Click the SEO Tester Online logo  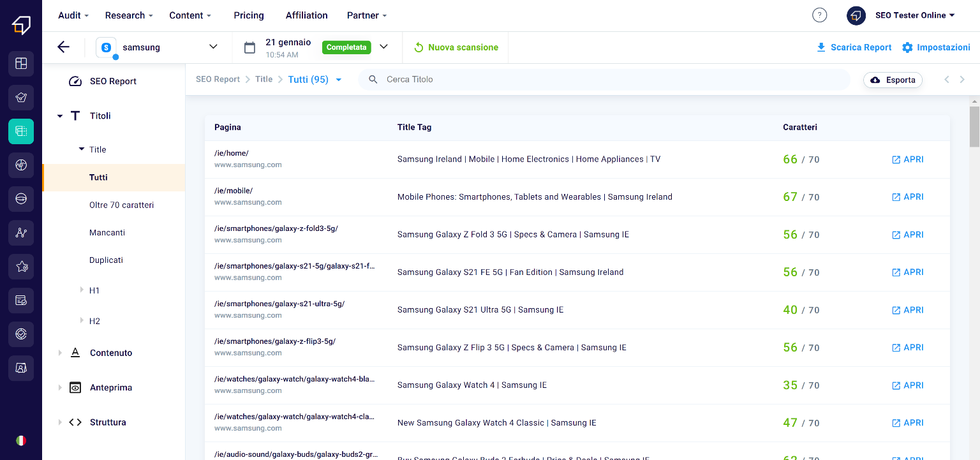click(21, 25)
